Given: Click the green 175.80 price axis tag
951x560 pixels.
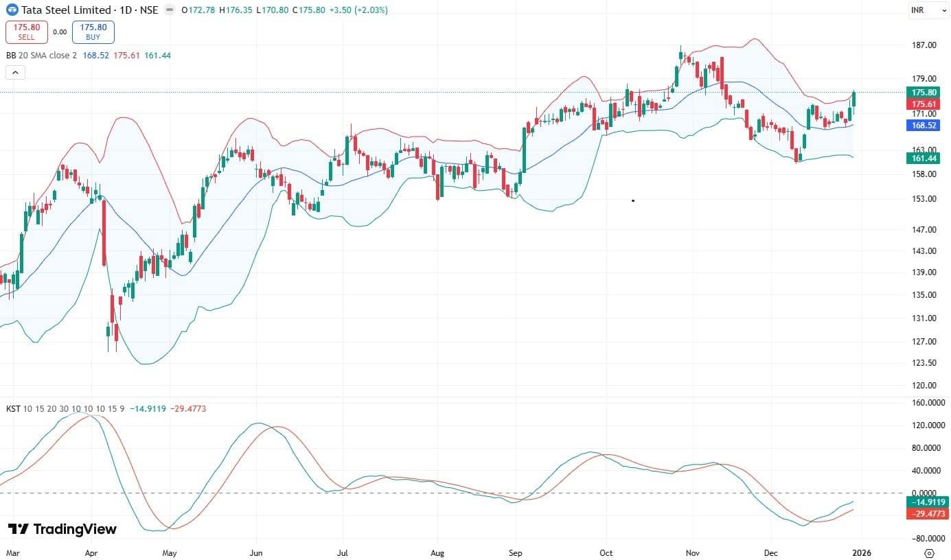Looking at the screenshot, I should click(x=922, y=92).
